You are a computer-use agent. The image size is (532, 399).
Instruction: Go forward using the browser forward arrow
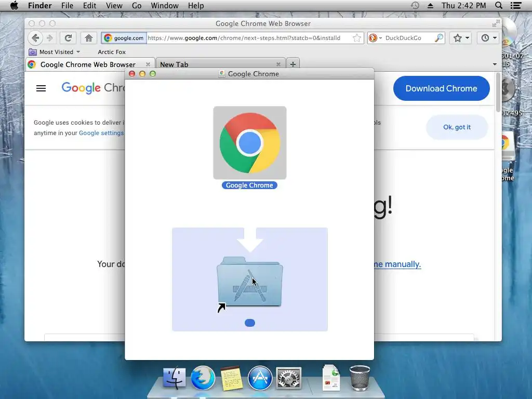tap(49, 38)
